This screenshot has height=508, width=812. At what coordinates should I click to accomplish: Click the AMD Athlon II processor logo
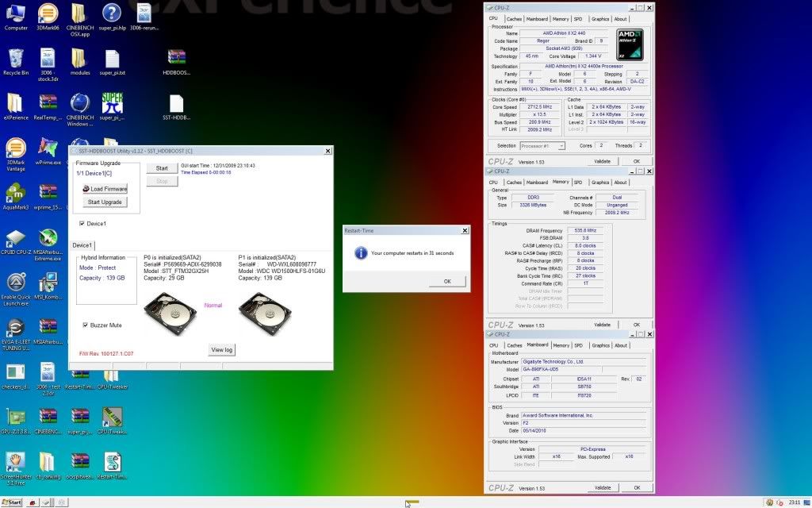click(x=629, y=44)
